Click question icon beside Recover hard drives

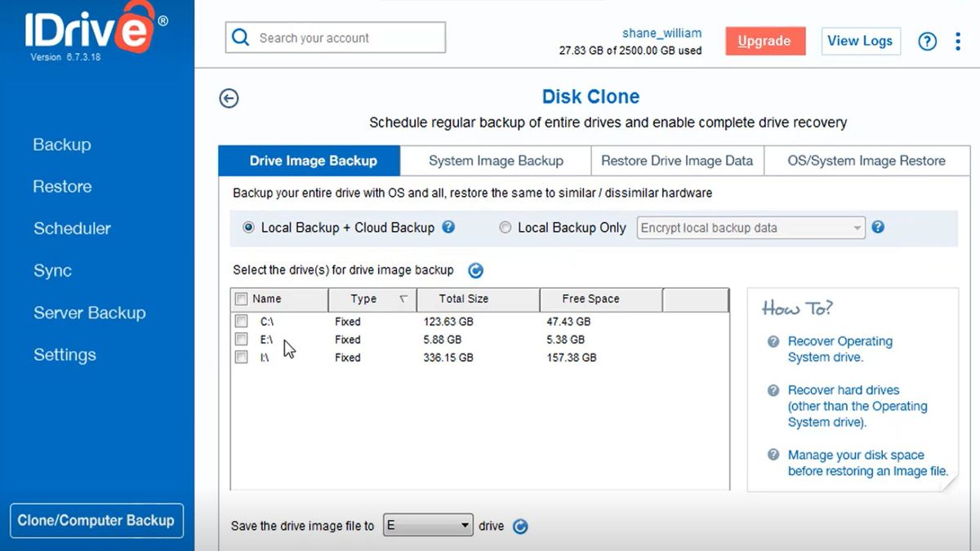pyautogui.click(x=773, y=390)
